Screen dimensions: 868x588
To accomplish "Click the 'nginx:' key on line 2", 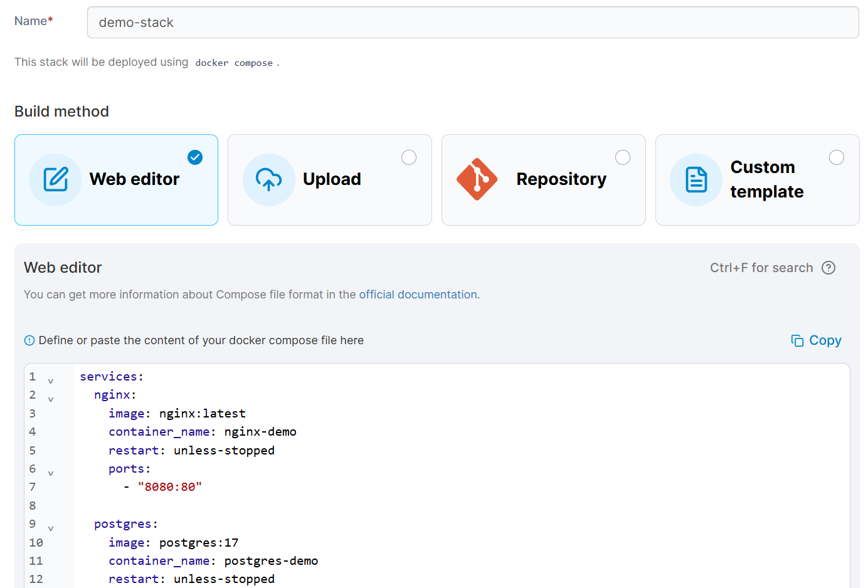I will tap(115, 395).
